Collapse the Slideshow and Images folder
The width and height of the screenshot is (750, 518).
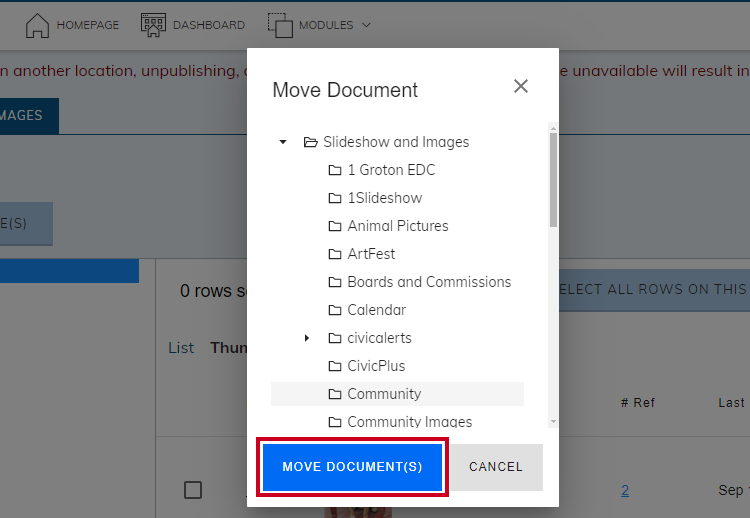283,142
